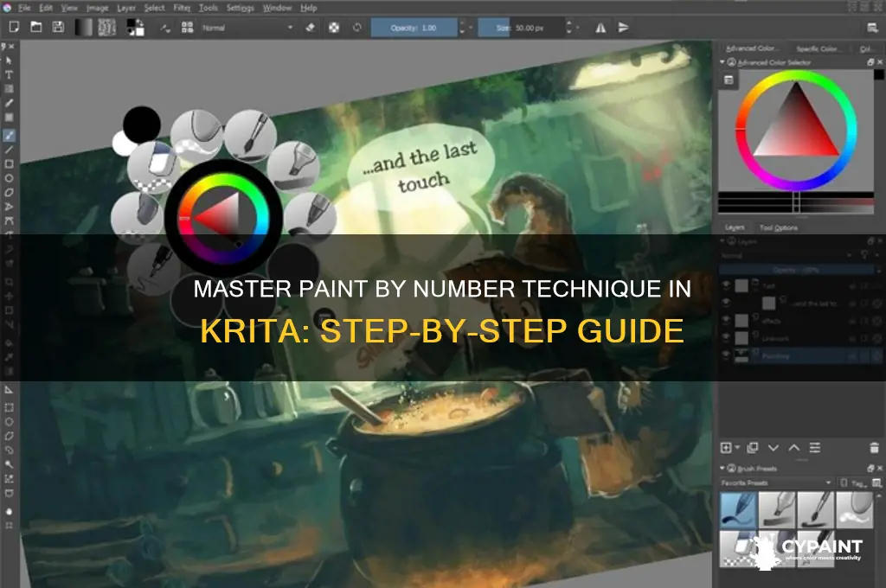886x588 pixels.
Task: Open the Layer menu
Action: pyautogui.click(x=126, y=8)
